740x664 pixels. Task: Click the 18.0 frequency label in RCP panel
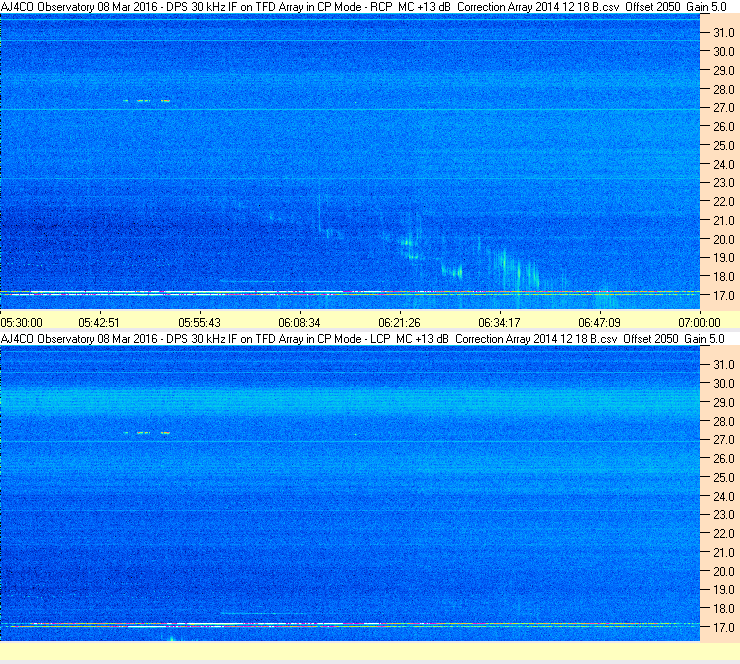pos(723,277)
